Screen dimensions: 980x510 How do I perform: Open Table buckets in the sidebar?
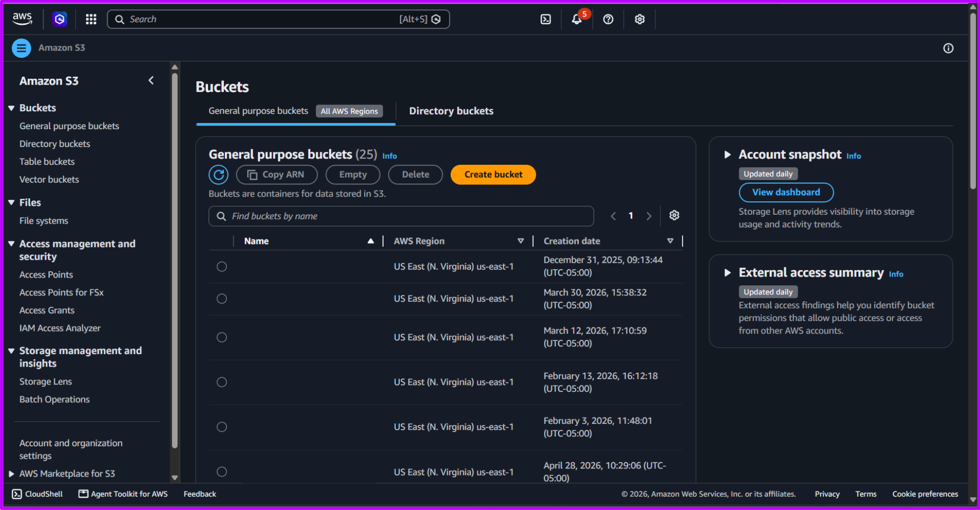pyautogui.click(x=47, y=162)
